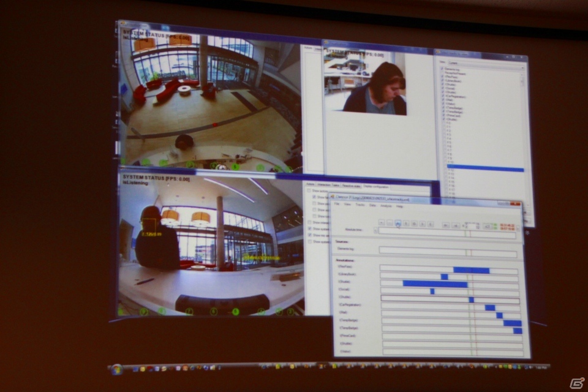Image resolution: width=588 pixels, height=392 pixels.
Task: Toggle the F 0 checkbox in the tracks list
Action: (x=445, y=123)
